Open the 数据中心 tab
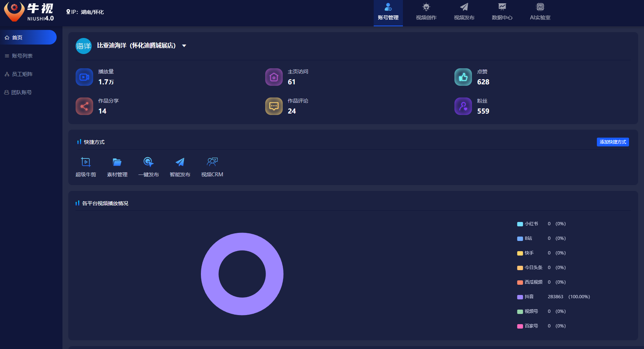The width and height of the screenshot is (644, 349). tap(502, 12)
